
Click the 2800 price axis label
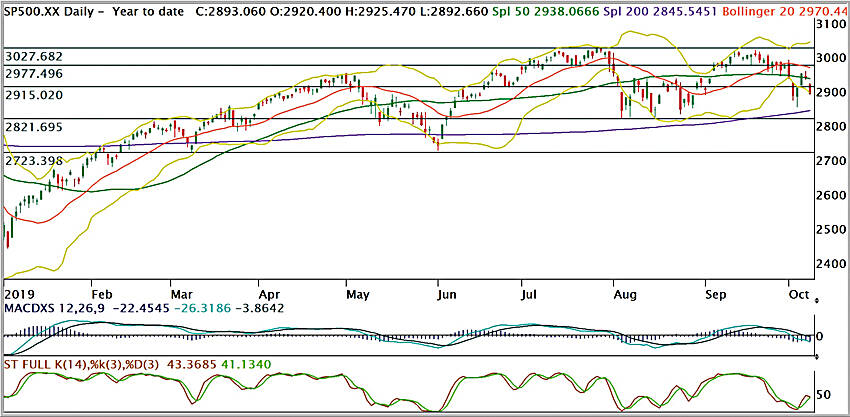tap(830, 126)
